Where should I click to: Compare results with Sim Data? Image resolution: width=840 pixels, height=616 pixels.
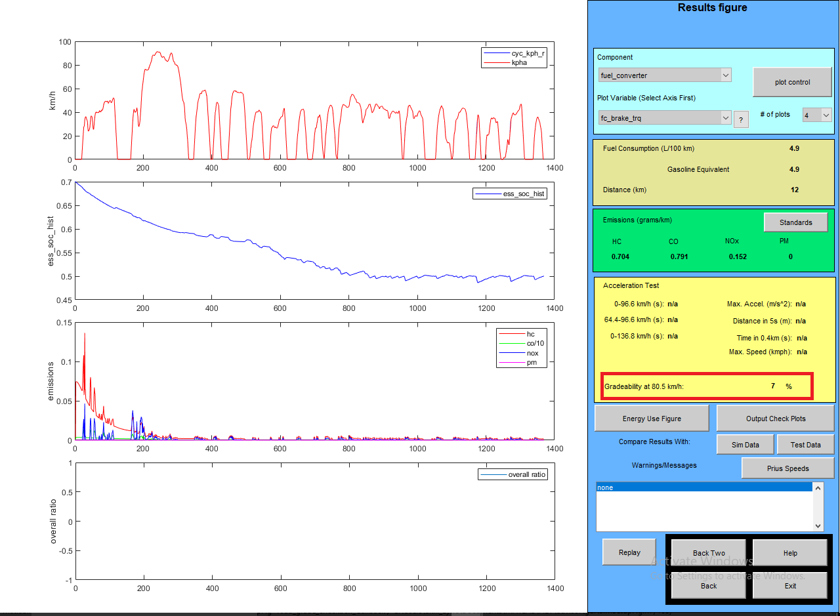click(x=745, y=445)
